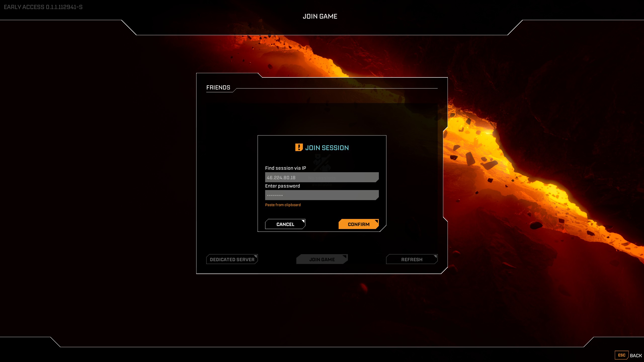Open the DEDICATED SERVER browser
The height and width of the screenshot is (362, 644).
tap(232, 259)
